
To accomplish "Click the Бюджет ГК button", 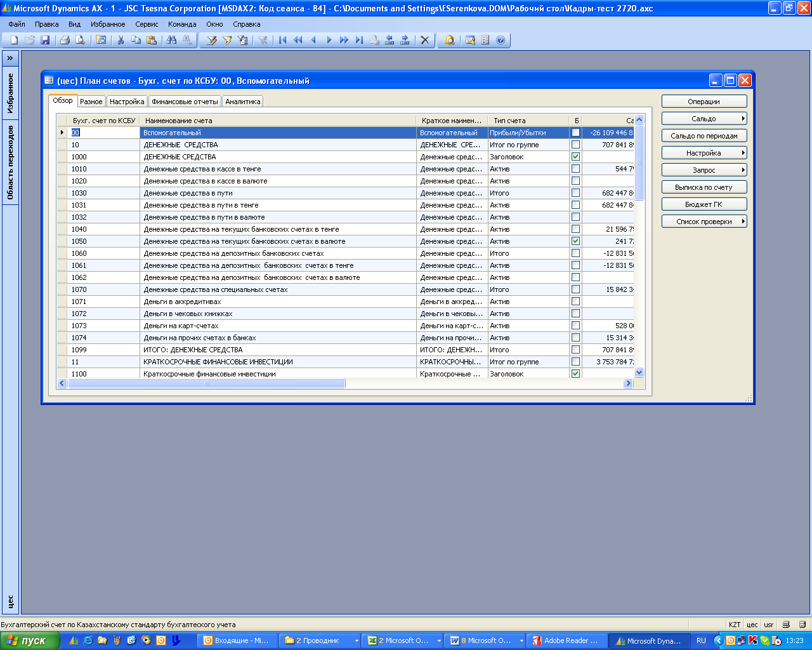I will 704,204.
